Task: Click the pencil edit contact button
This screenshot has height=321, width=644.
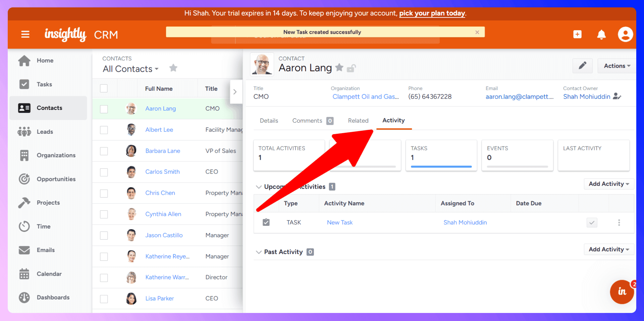Action: [583, 66]
